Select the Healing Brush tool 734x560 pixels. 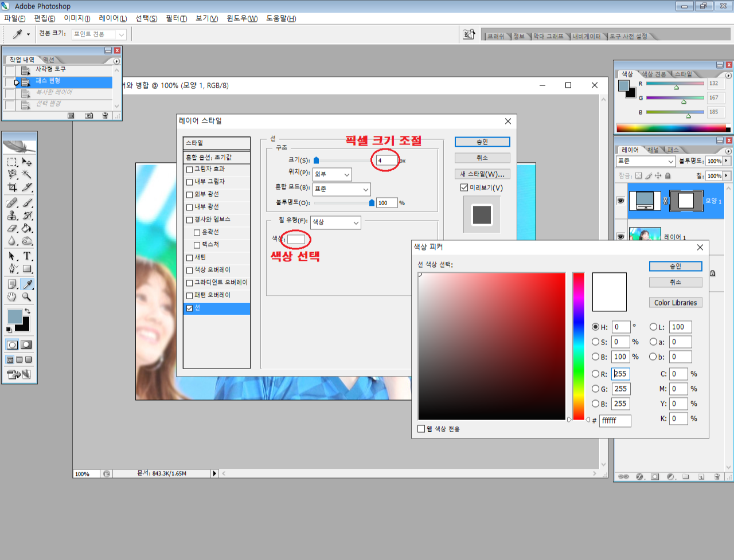pos(12,203)
